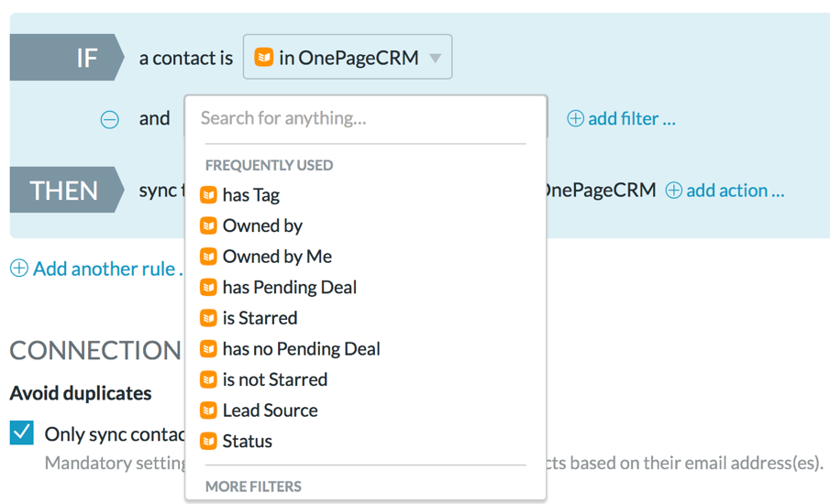Click the OnePageCRM icon beside is Starred
This screenshot has width=830, height=504.
208,318
